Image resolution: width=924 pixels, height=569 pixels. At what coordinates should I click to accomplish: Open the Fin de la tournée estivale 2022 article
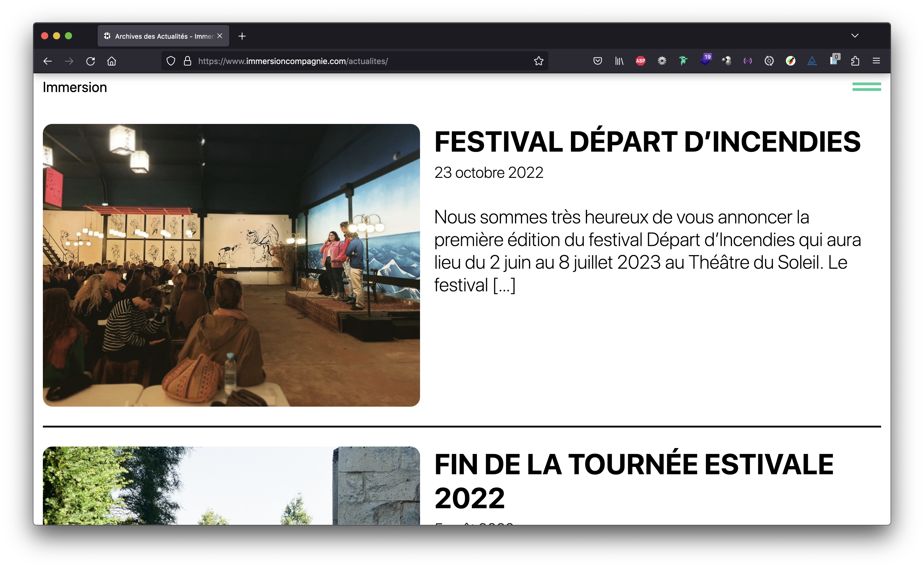tap(634, 481)
